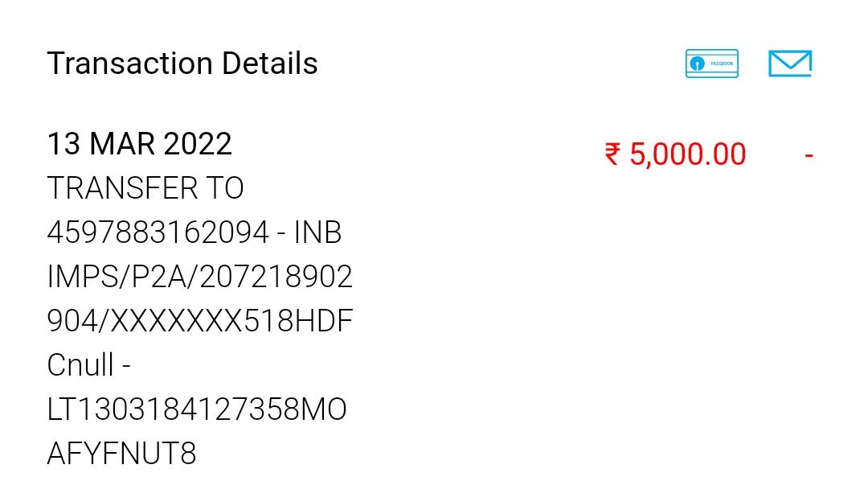Image resolution: width=868 pixels, height=481 pixels.
Task: Click the AFYFNUT8 text line
Action: click(x=121, y=454)
